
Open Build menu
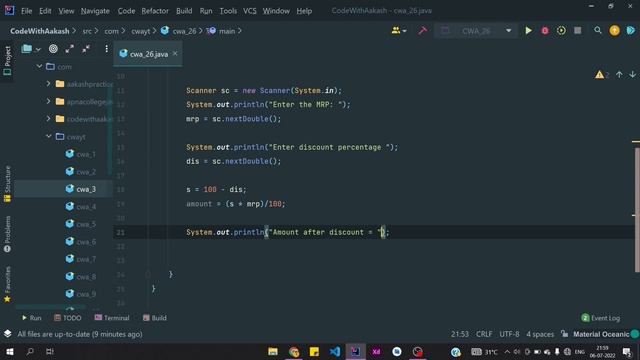click(184, 11)
